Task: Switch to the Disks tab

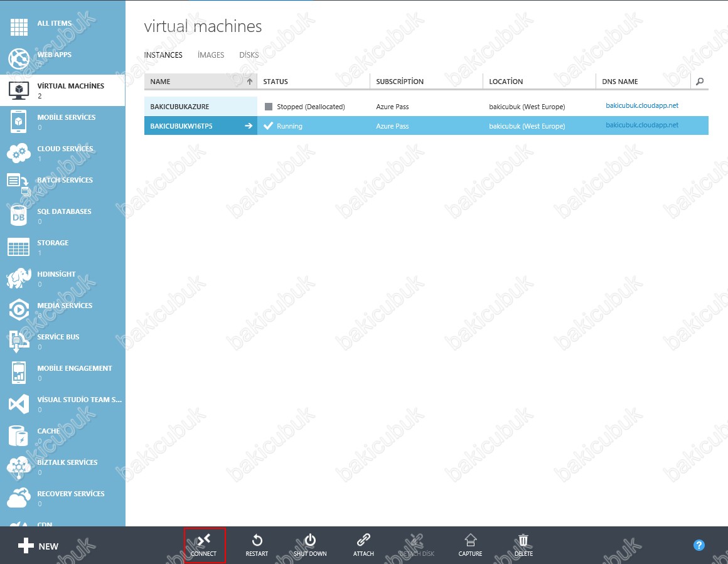Action: coord(249,55)
